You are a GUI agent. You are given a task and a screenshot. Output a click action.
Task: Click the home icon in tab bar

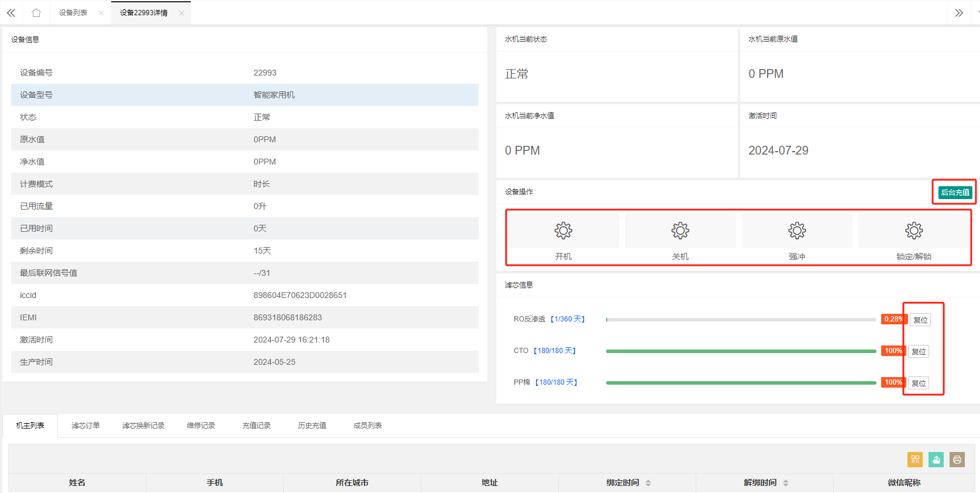[36, 13]
